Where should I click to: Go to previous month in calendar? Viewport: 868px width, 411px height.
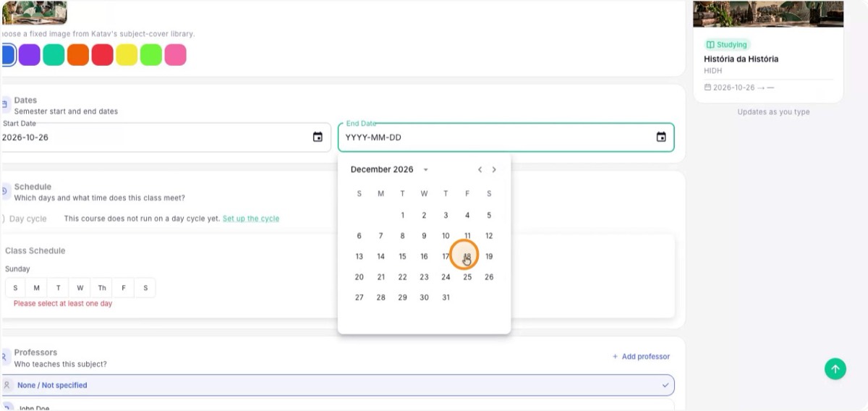480,169
